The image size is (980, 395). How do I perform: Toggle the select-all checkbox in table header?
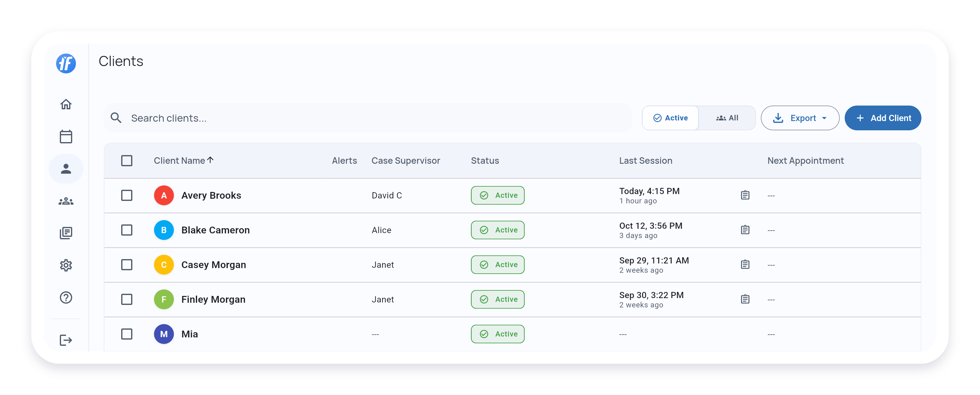click(127, 161)
